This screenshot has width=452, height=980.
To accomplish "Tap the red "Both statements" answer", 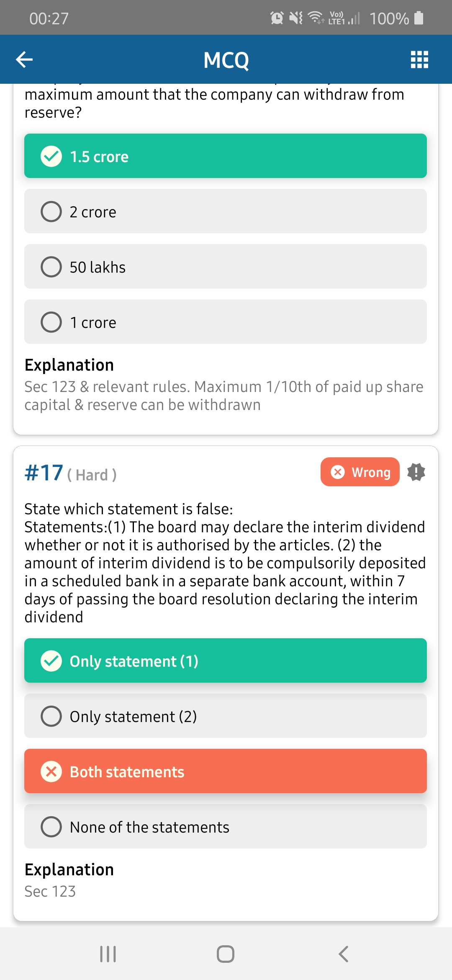I will click(225, 771).
